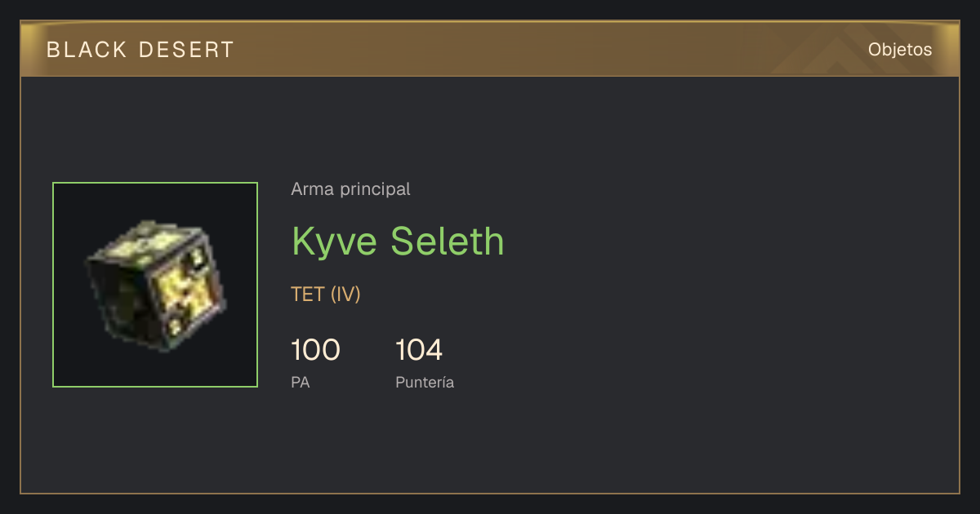
Task: Click the BLACK DESERT title text
Action: click(x=140, y=50)
